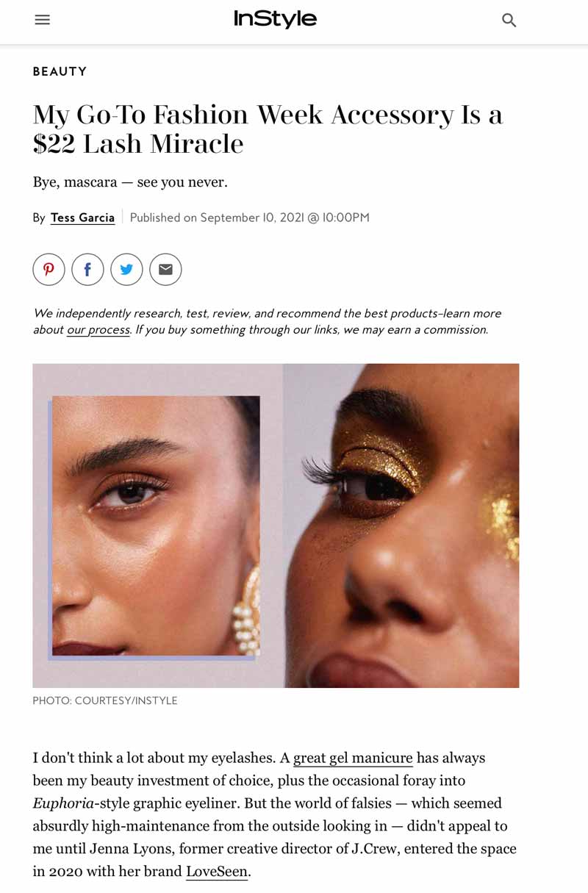Click the affiliate commission disclosure paragraph
The image size is (588, 893).
(x=267, y=322)
